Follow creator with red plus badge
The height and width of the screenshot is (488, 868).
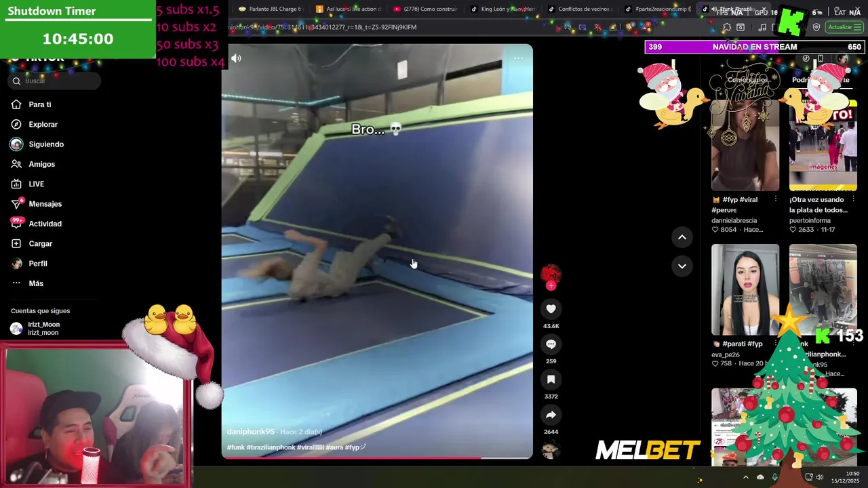(x=551, y=286)
